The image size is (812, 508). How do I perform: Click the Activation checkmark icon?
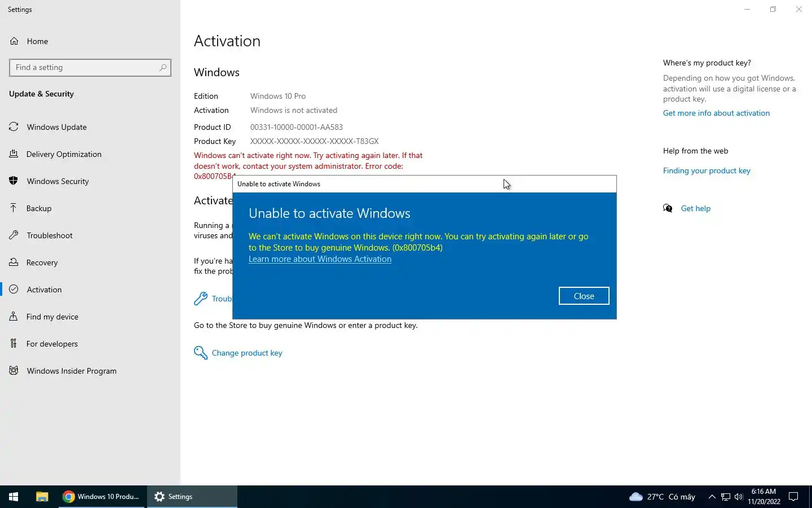(x=14, y=290)
